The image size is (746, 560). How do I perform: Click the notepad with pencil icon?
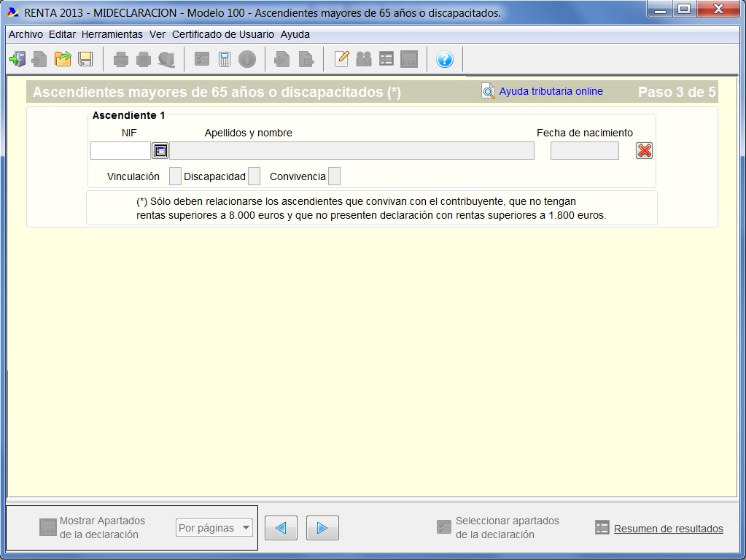[341, 60]
